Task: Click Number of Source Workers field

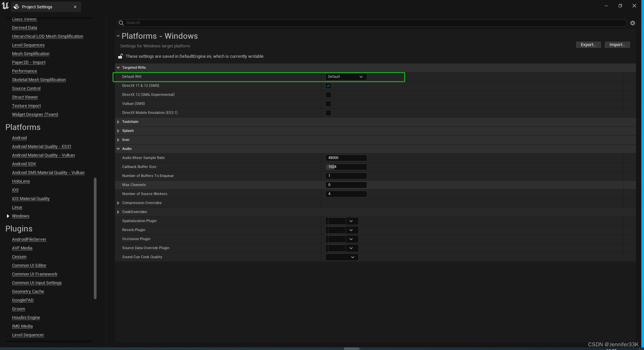Action: tap(346, 194)
